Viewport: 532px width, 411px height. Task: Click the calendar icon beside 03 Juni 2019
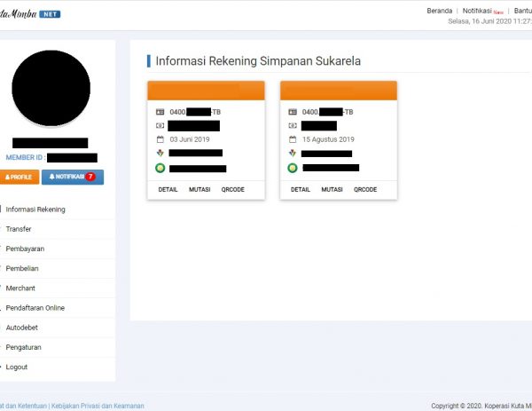coord(160,139)
